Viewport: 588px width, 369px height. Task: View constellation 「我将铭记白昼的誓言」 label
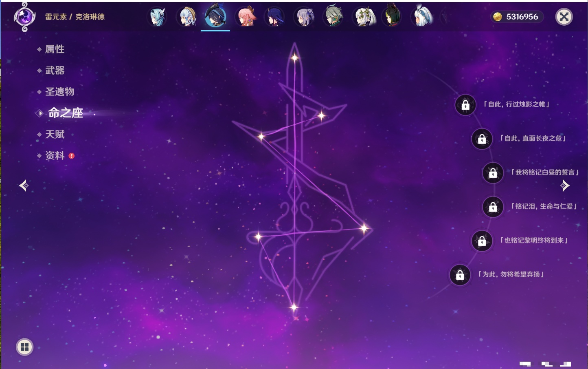coord(544,172)
